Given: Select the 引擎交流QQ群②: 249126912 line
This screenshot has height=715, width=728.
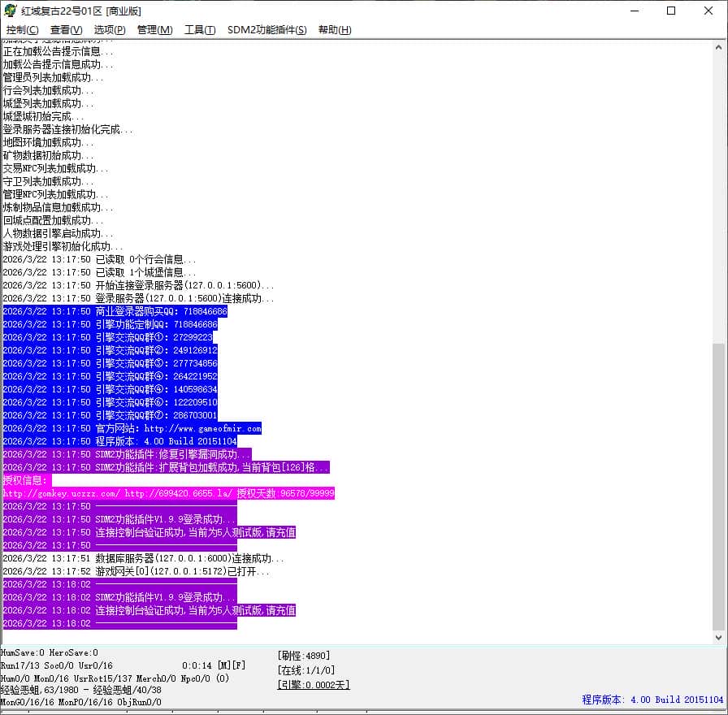Looking at the screenshot, I should (110, 350).
